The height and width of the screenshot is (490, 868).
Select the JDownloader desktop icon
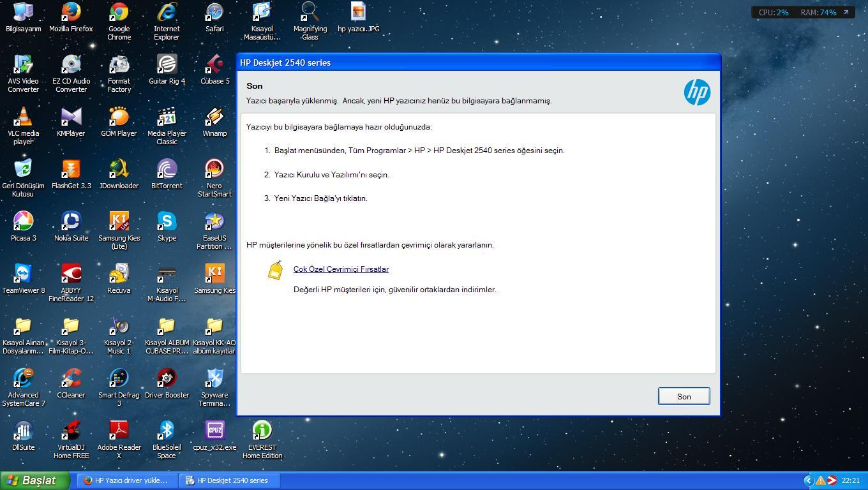click(x=119, y=174)
